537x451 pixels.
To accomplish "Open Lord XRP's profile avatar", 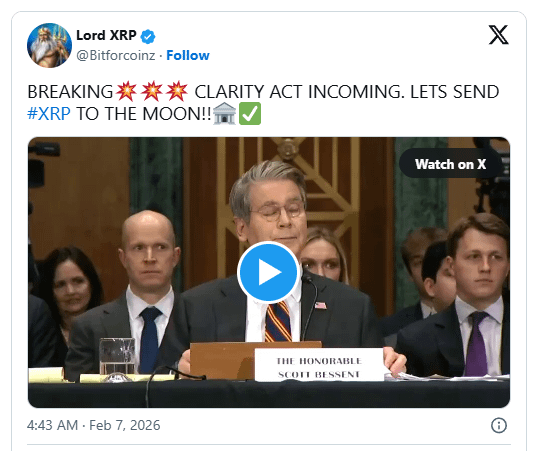I will pyautogui.click(x=49, y=45).
